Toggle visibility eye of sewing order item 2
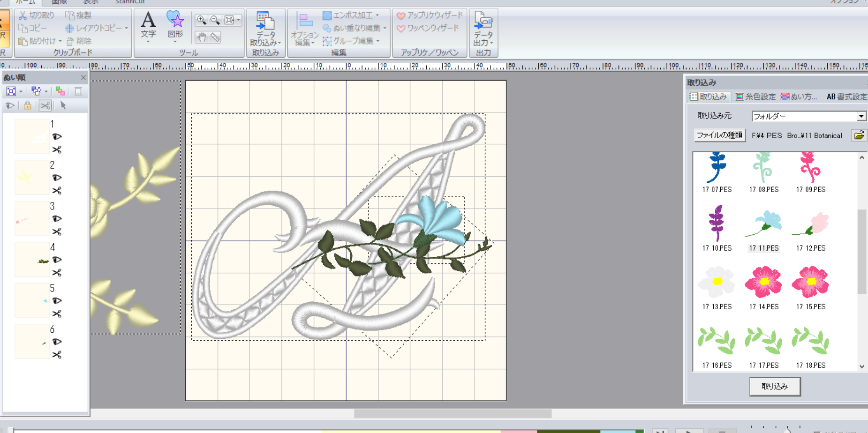The image size is (868, 433). coord(57,178)
